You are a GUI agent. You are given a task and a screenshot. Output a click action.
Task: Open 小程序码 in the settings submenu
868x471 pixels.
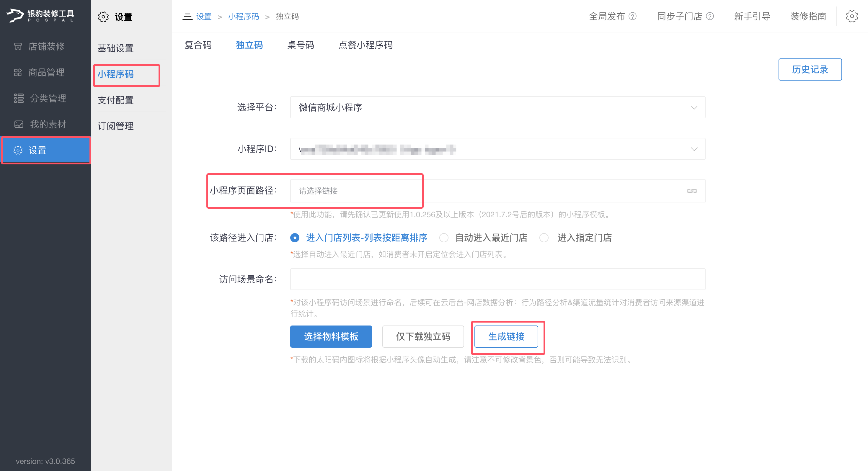[115, 74]
